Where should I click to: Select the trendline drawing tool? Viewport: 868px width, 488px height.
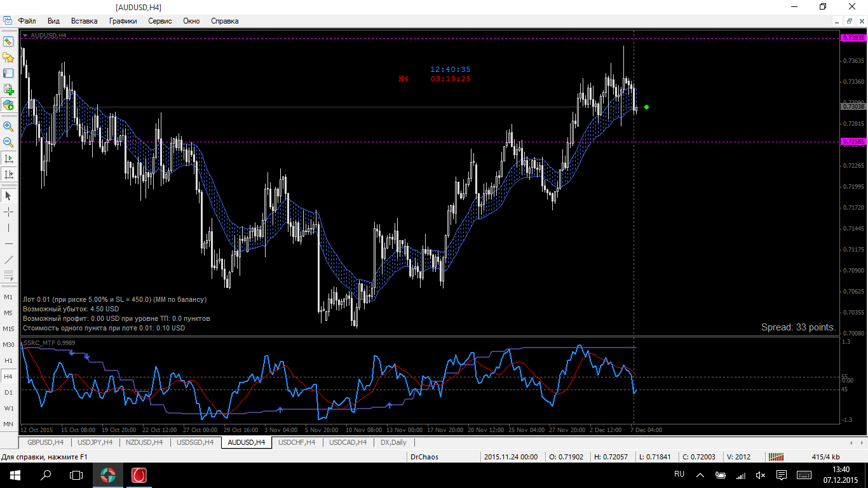pyautogui.click(x=8, y=259)
